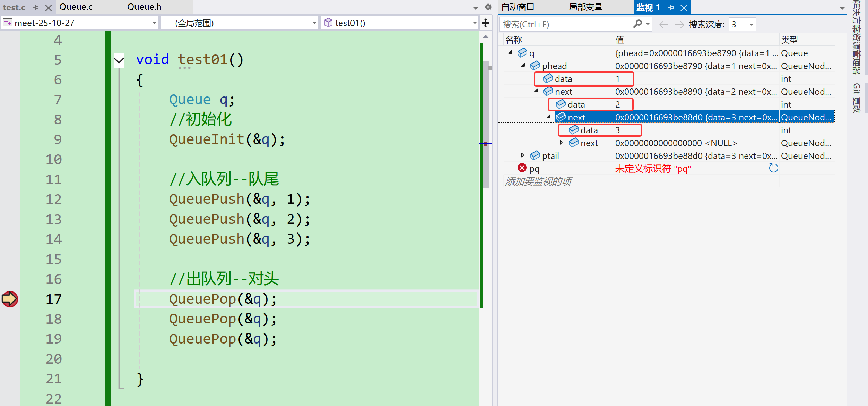Click the refresh icon beside pq error
This screenshot has height=406, width=868.
coord(773,168)
